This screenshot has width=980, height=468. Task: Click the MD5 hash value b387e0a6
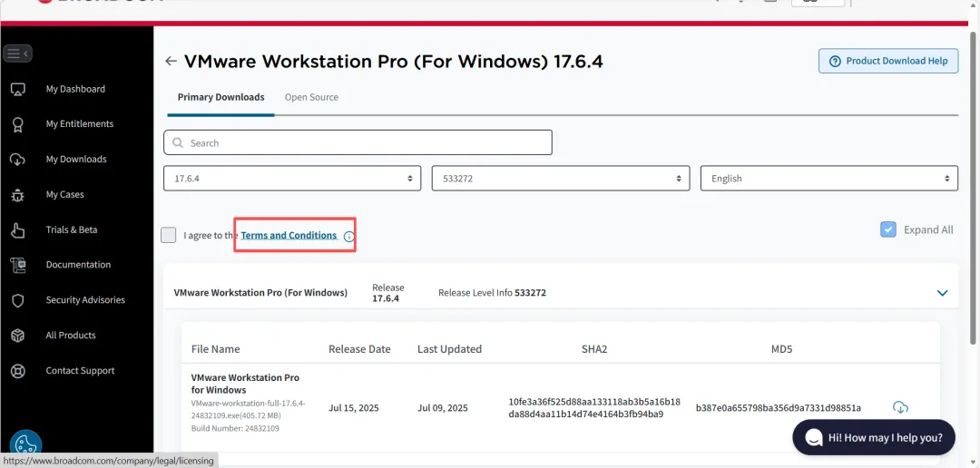pos(779,408)
